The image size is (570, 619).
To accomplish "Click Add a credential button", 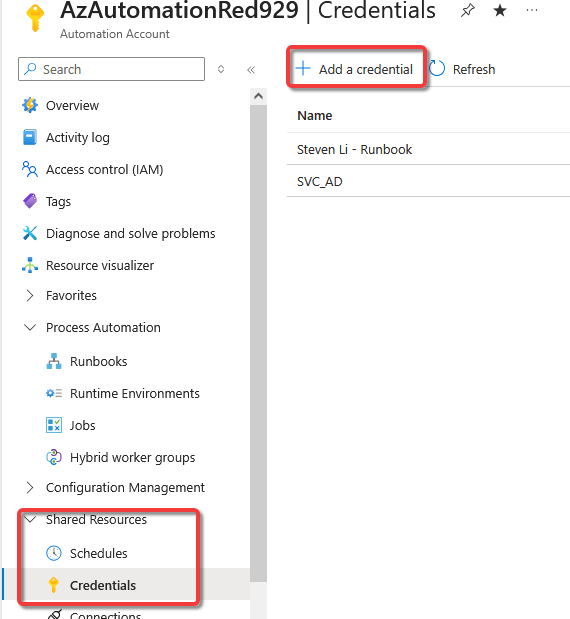I will tap(354, 69).
